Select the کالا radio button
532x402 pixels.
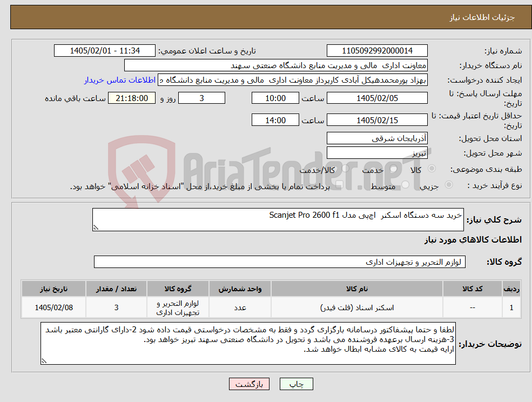(x=432, y=169)
